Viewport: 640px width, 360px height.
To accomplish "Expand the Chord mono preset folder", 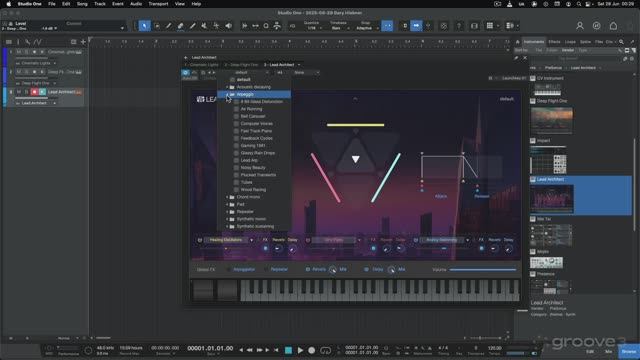I will point(227,197).
